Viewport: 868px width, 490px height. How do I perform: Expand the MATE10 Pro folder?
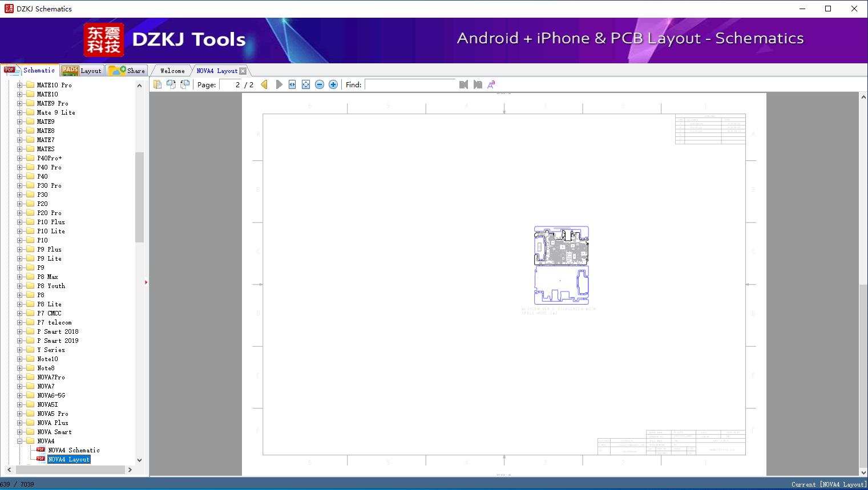(x=19, y=85)
